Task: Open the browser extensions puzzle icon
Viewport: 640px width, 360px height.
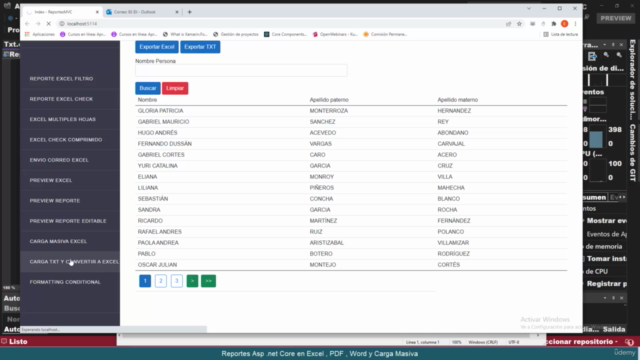Action: tap(554, 24)
